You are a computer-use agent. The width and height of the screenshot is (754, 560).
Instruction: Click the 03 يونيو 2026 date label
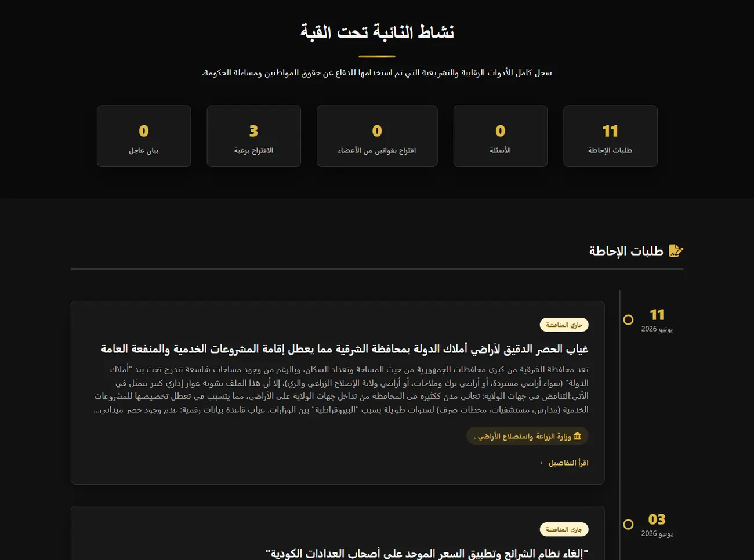[657, 525]
